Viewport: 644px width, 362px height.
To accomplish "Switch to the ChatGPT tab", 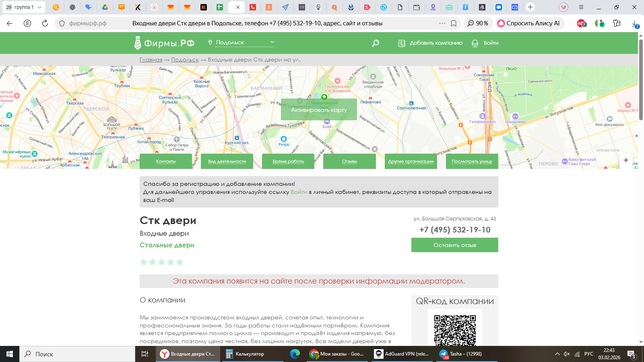I will coord(72,7).
